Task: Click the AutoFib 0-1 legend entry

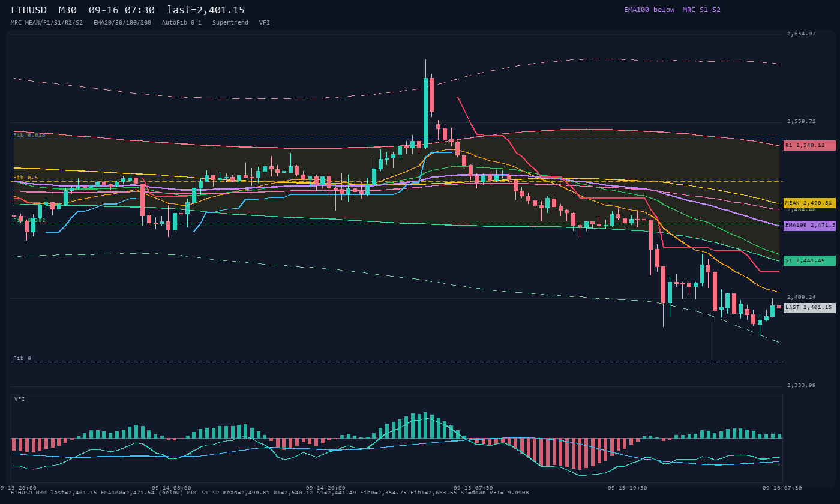Action: 182,22
